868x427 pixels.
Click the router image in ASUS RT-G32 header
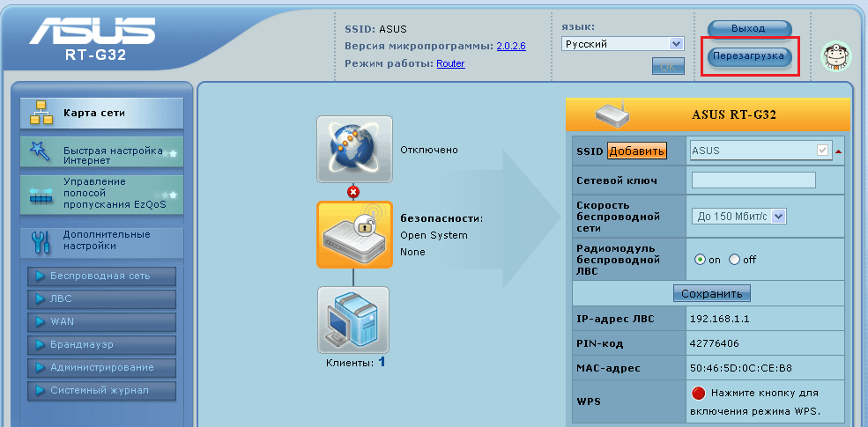[x=613, y=113]
